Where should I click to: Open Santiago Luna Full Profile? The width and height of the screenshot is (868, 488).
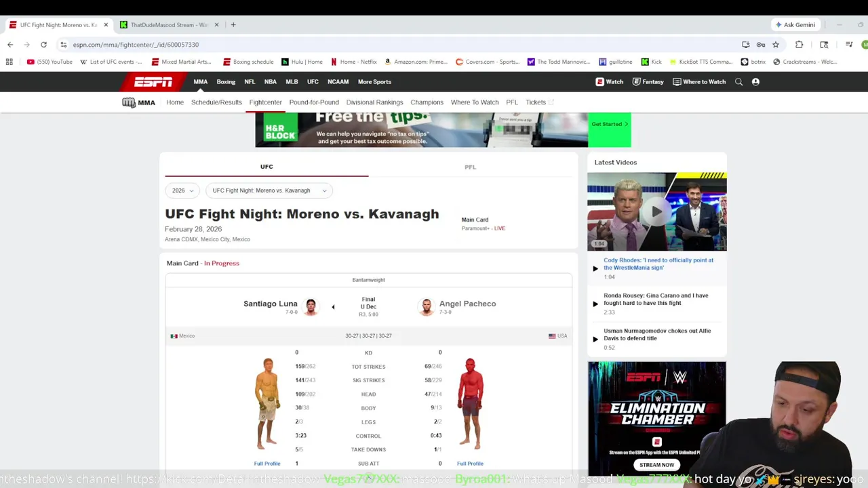tap(267, 464)
